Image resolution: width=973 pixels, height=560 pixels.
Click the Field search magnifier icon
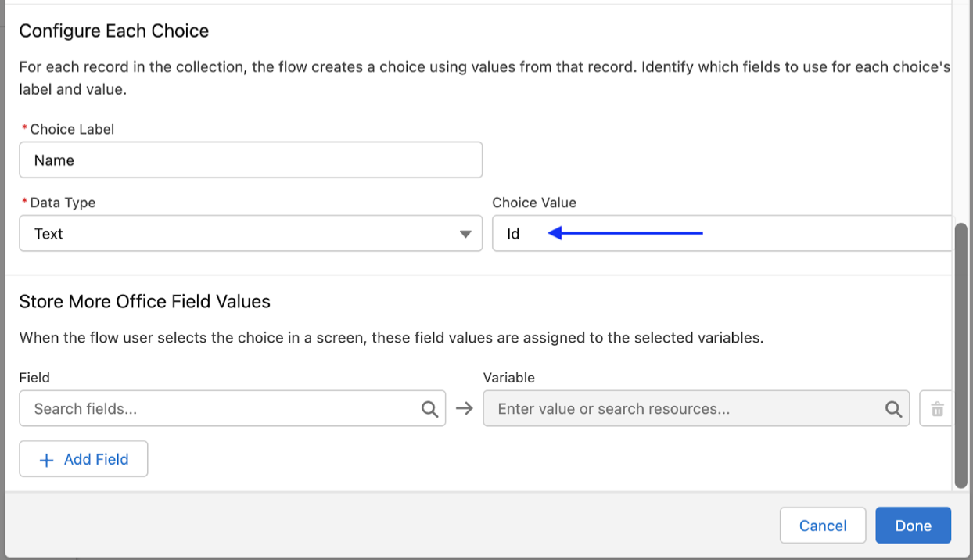tap(429, 408)
